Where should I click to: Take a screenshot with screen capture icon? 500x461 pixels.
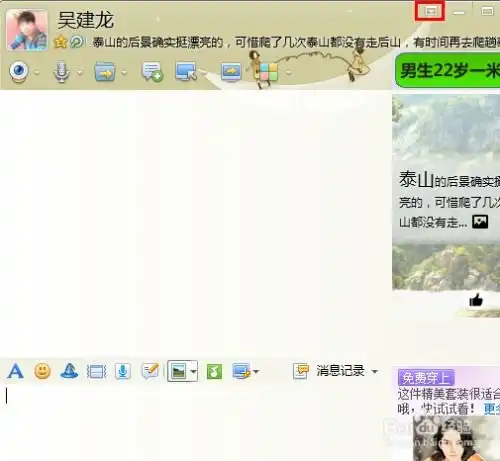(241, 371)
